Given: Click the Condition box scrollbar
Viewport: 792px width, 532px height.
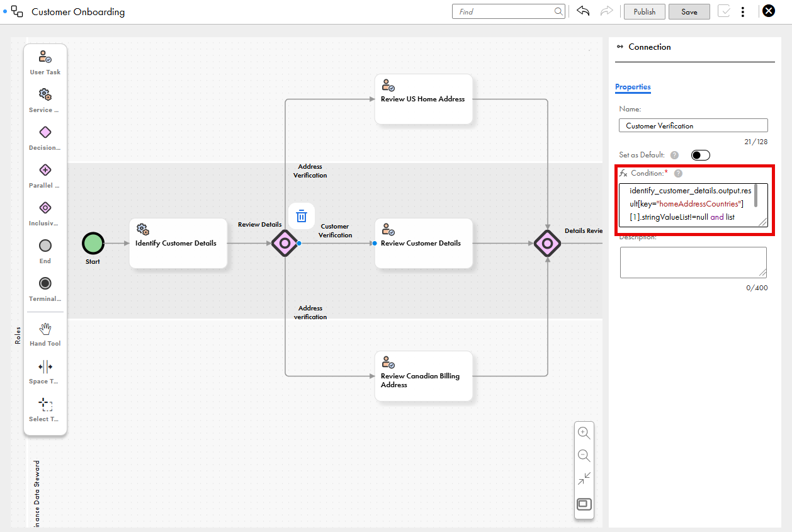Looking at the screenshot, I should pyautogui.click(x=755, y=195).
